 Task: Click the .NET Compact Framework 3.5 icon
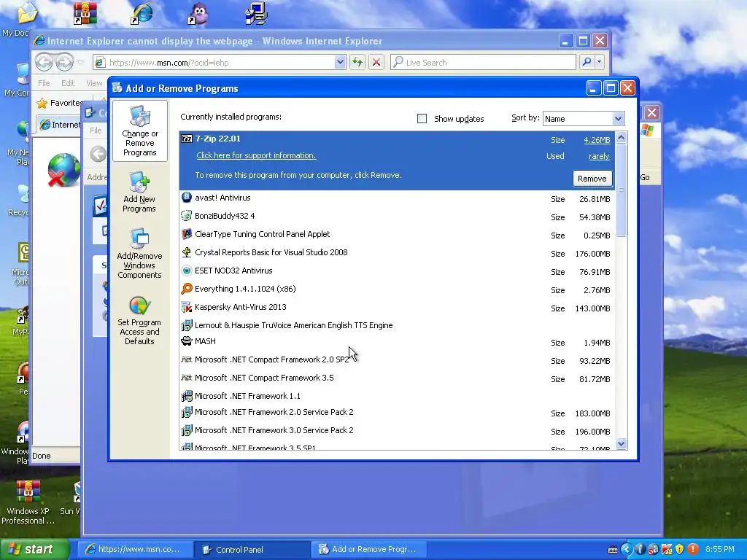pos(187,378)
